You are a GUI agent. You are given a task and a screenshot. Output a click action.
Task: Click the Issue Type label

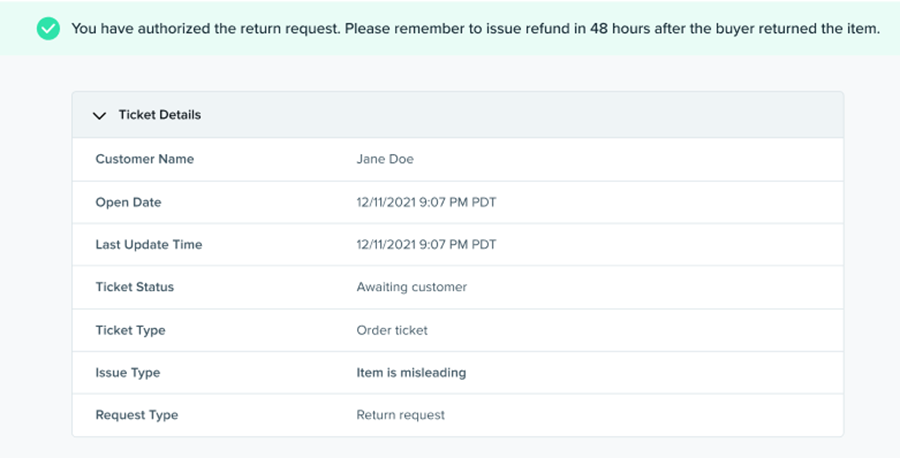coord(127,373)
